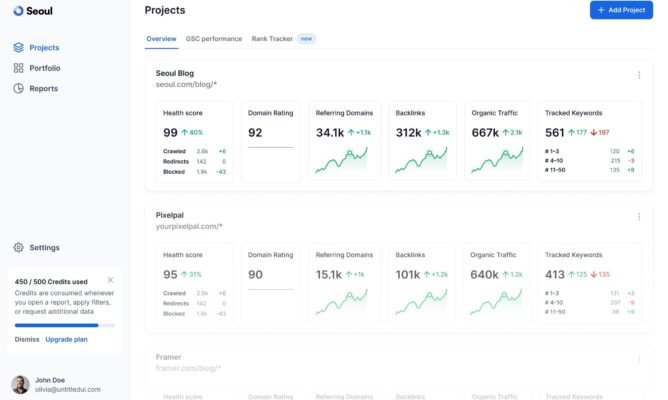Select the Overview tab
668x400 pixels.
(x=161, y=39)
